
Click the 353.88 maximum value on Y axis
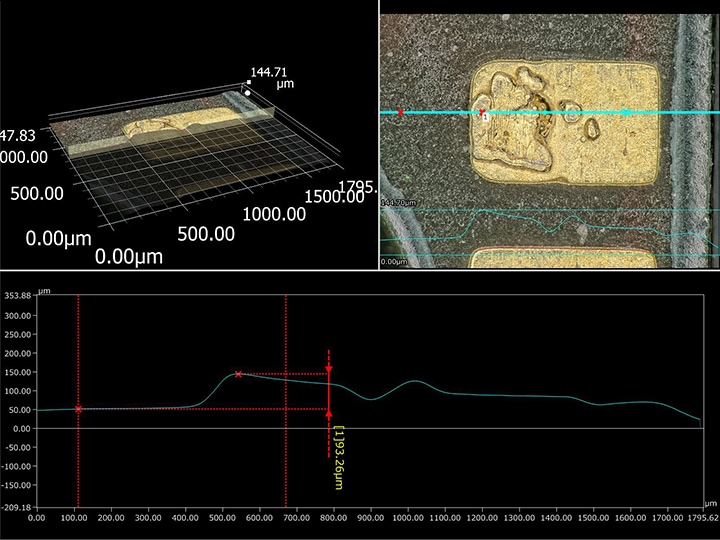coord(18,296)
